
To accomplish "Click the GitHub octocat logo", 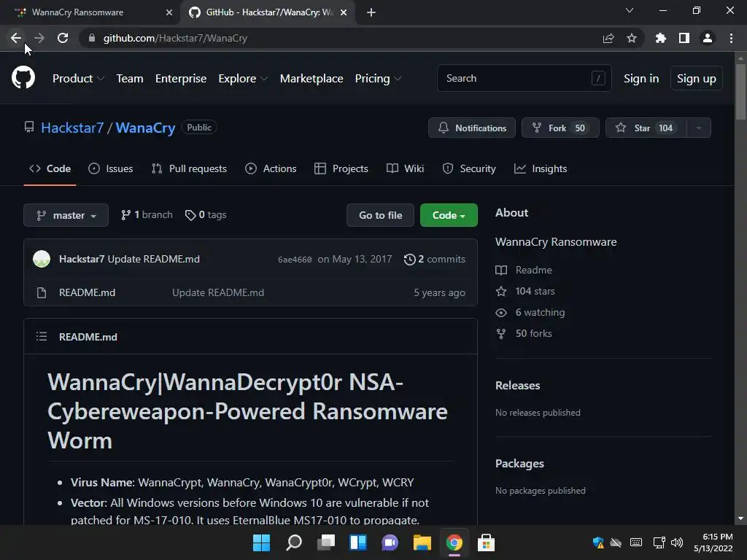I will click(x=23, y=77).
